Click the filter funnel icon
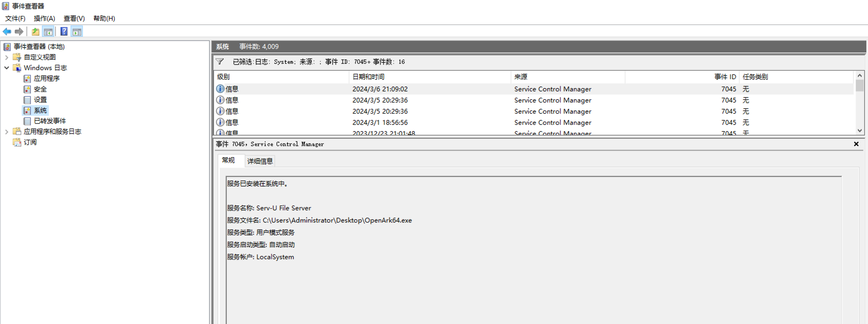 pyautogui.click(x=220, y=61)
